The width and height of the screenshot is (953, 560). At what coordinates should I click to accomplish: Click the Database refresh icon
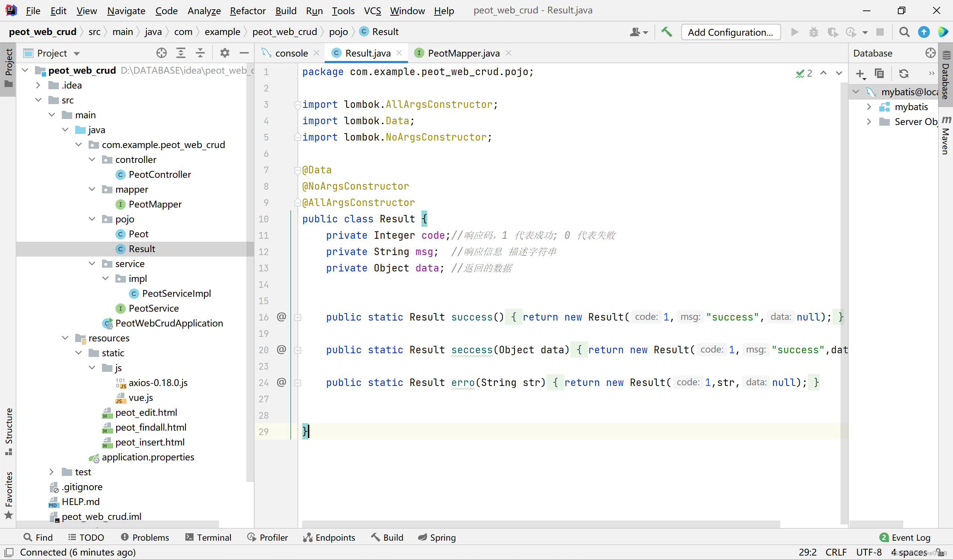click(x=903, y=73)
